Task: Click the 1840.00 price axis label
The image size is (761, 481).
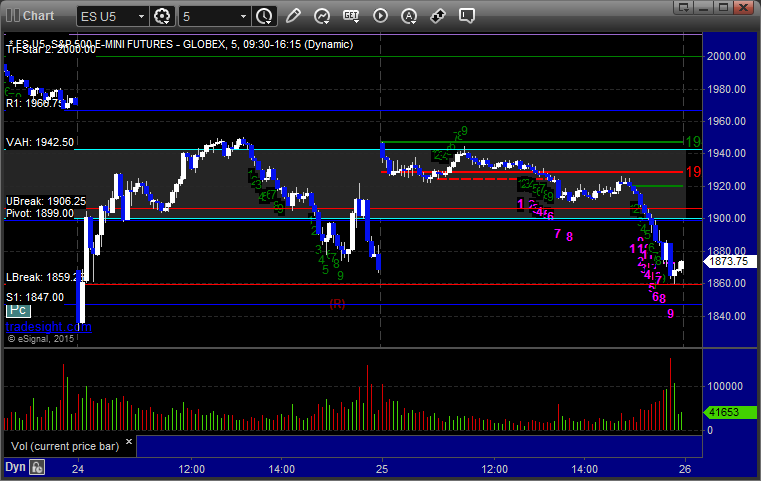Action: (727, 316)
